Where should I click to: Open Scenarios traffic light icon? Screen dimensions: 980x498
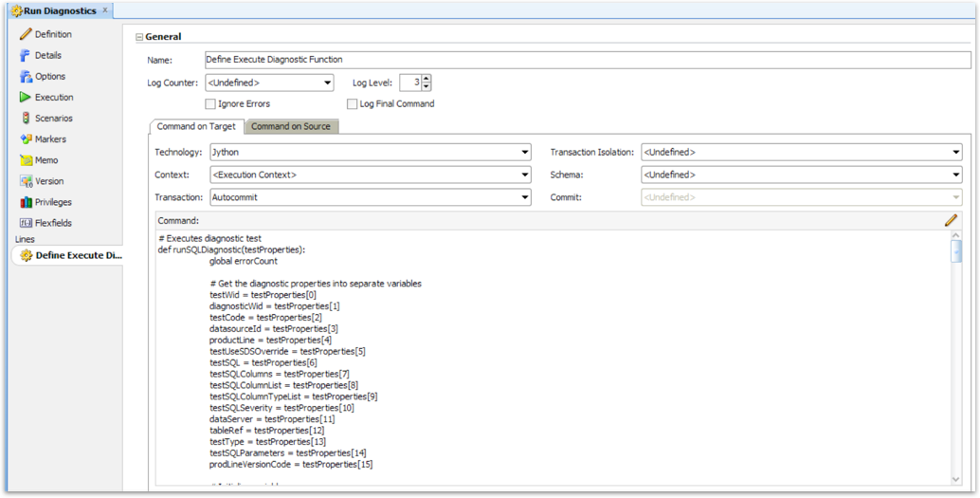[x=26, y=119]
